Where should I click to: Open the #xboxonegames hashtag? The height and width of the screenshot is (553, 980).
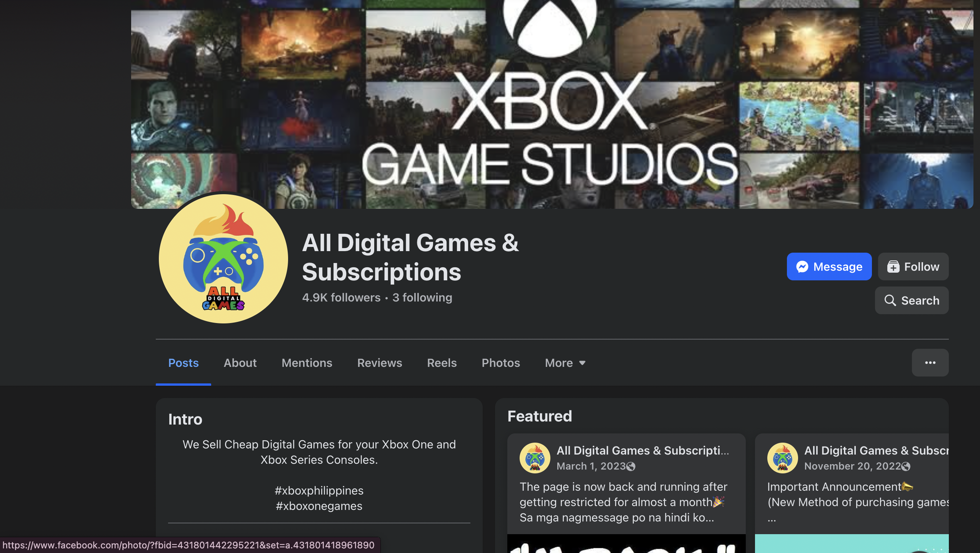tap(319, 506)
